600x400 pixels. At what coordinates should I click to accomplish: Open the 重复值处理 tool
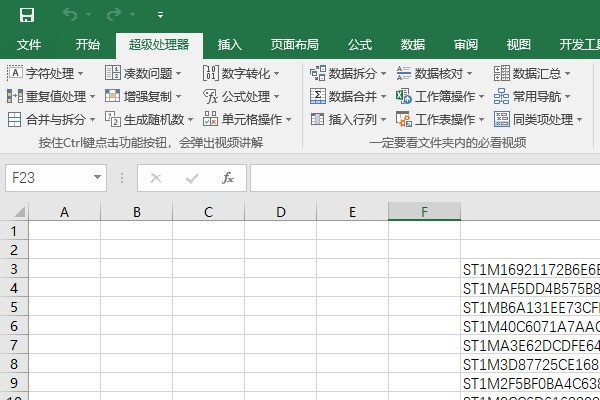tap(51, 96)
